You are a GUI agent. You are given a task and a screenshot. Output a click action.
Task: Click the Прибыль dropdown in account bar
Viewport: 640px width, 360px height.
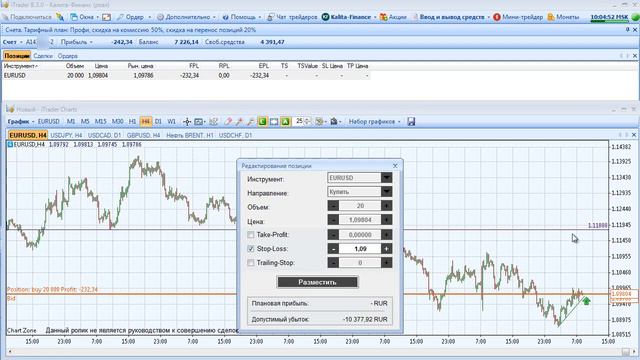tap(77, 42)
